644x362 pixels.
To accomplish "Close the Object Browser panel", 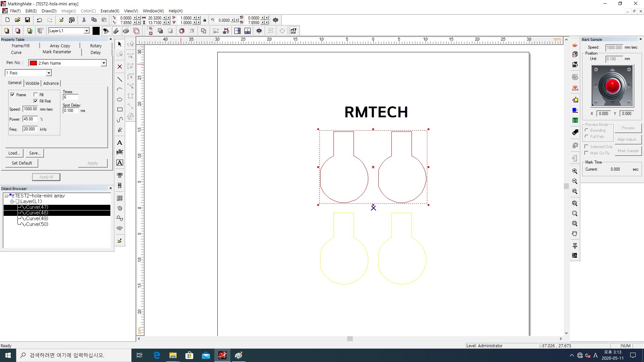I will point(111,188).
